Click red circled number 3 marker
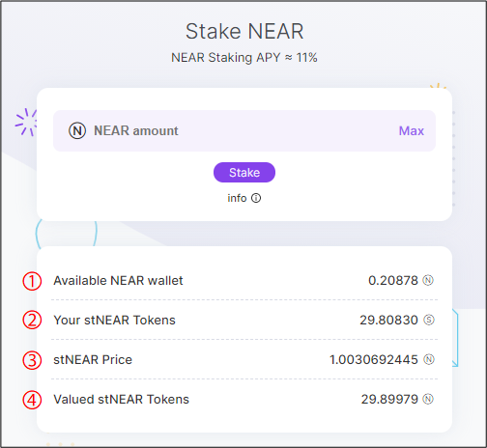487x448 pixels. pyautogui.click(x=32, y=360)
